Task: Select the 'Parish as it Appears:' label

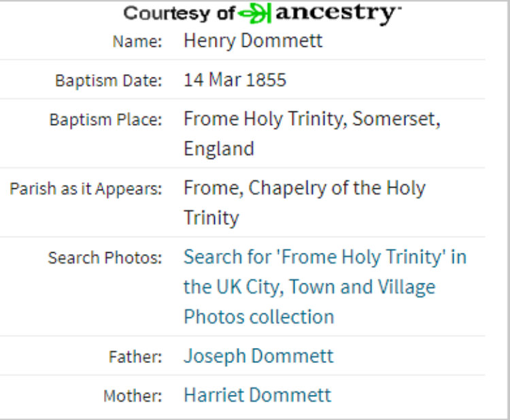Action: (86, 189)
